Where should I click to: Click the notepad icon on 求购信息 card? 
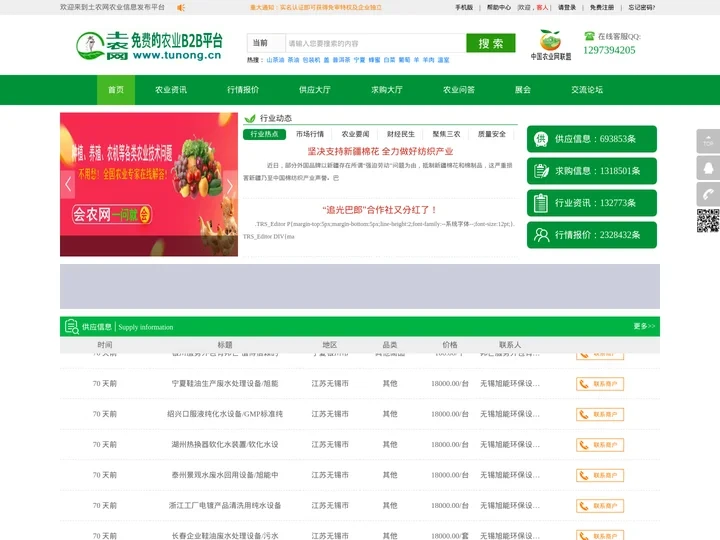(541, 171)
